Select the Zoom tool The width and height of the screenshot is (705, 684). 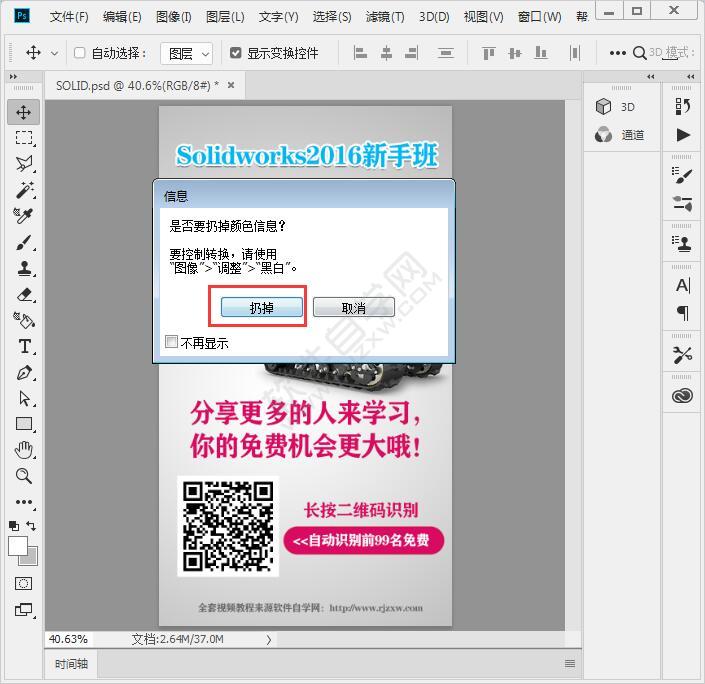[x=24, y=476]
